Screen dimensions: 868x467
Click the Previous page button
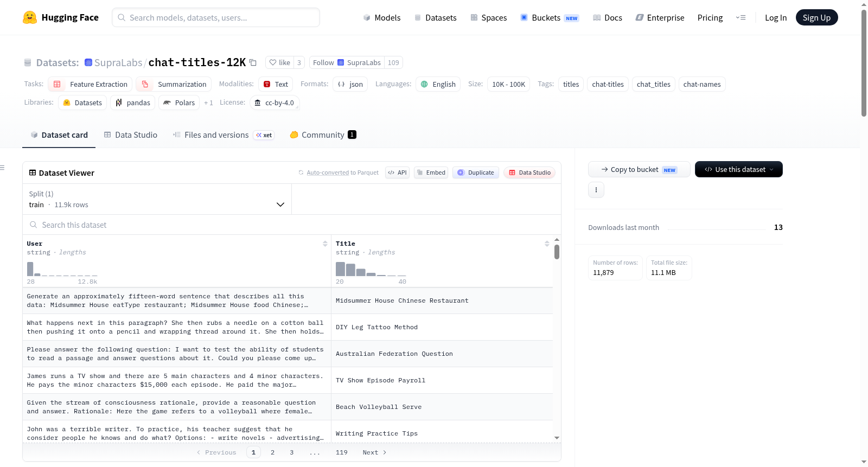pos(216,452)
